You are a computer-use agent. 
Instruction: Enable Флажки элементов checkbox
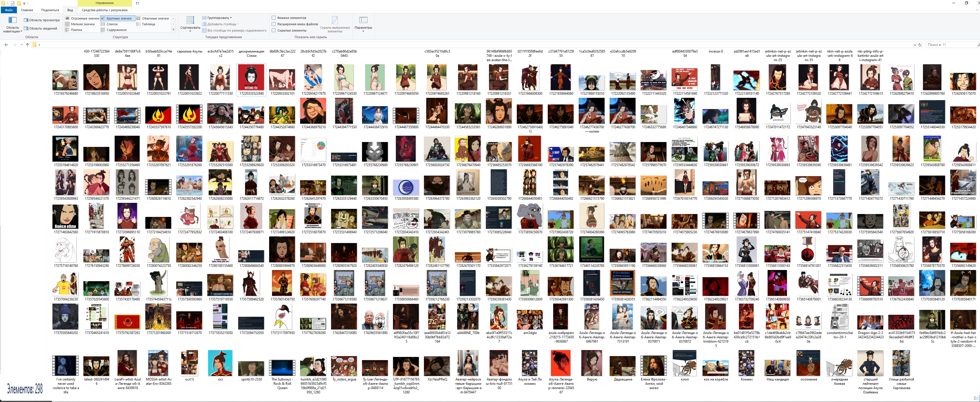(273, 18)
